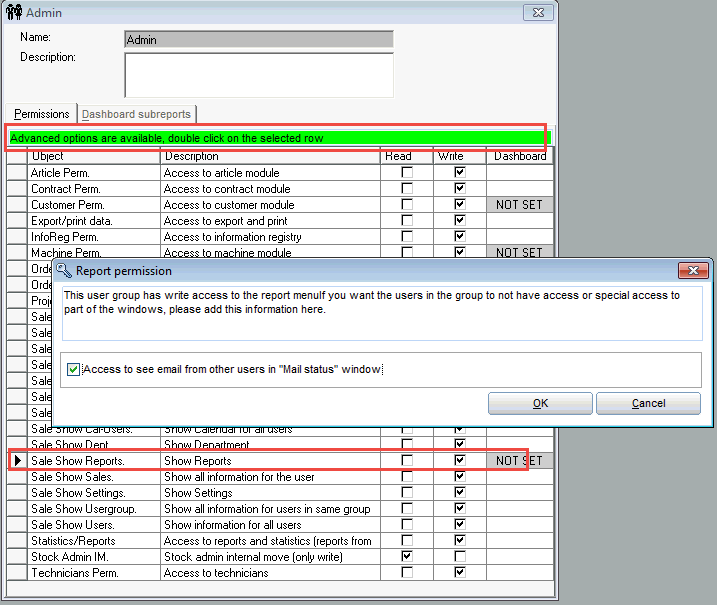717x605 pixels.
Task: Uncheck Read for Stock Admin IM.
Action: pos(406,557)
